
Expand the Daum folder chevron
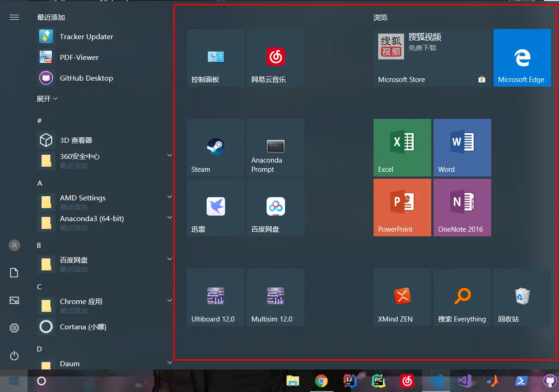click(x=169, y=363)
